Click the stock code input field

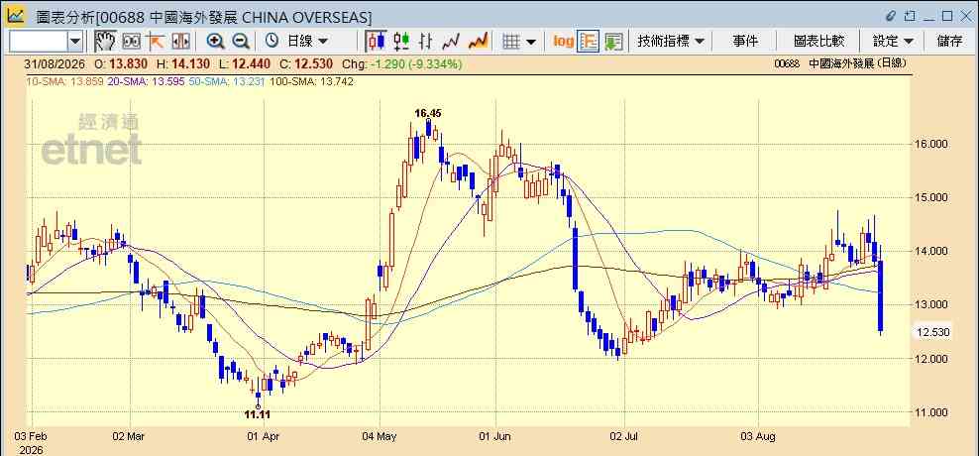tap(38, 42)
